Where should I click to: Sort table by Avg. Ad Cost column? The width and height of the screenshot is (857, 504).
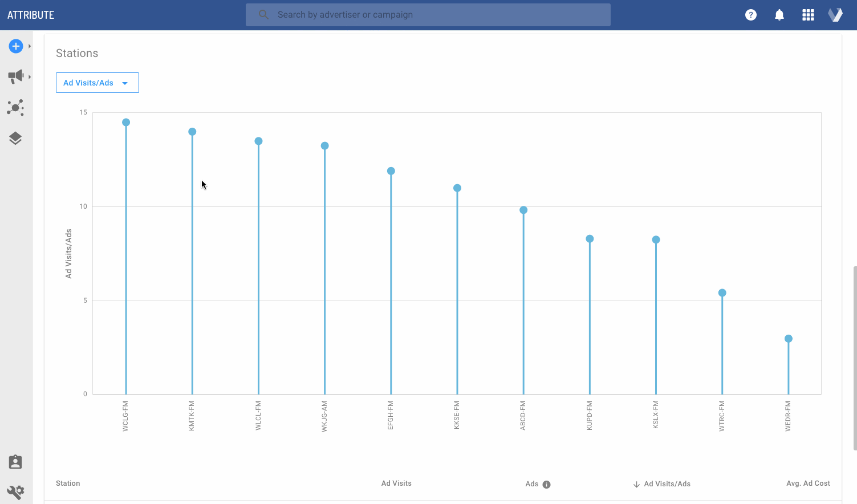click(808, 483)
